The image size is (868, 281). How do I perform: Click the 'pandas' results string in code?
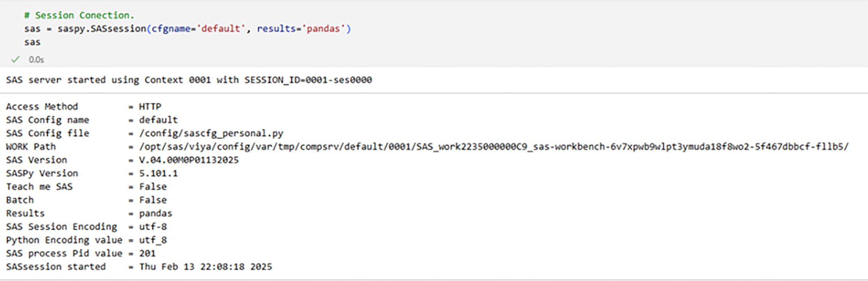pos(323,29)
